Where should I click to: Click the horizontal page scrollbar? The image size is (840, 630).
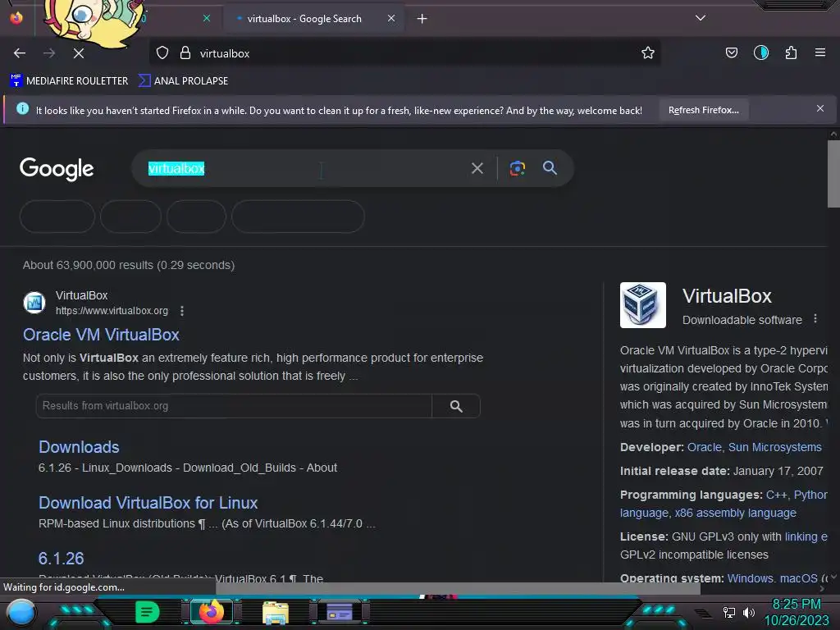point(458,589)
